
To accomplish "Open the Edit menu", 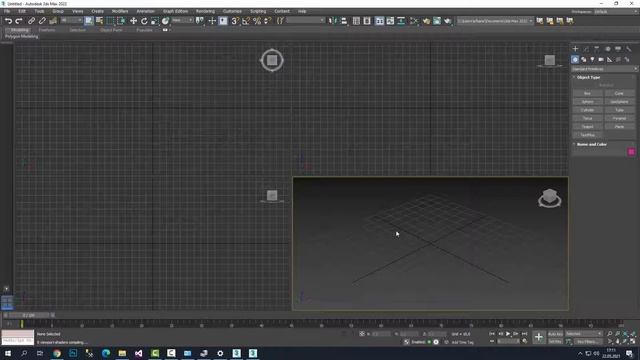I will click(22, 11).
